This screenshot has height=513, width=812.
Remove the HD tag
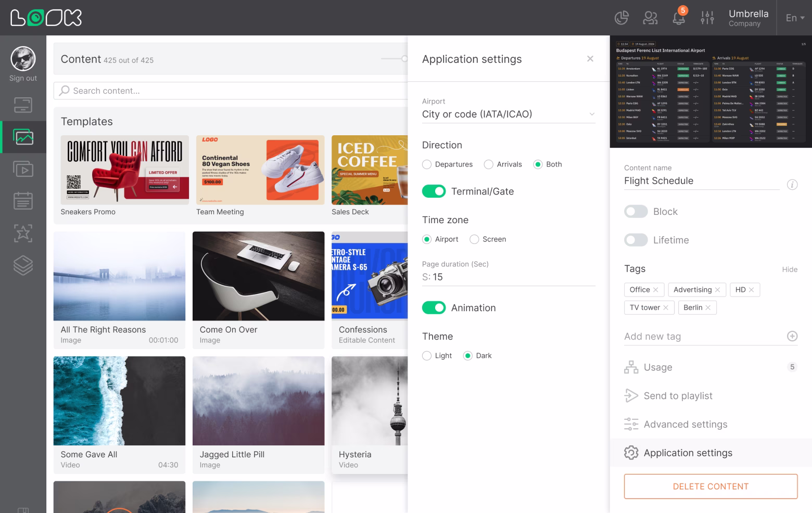751,290
